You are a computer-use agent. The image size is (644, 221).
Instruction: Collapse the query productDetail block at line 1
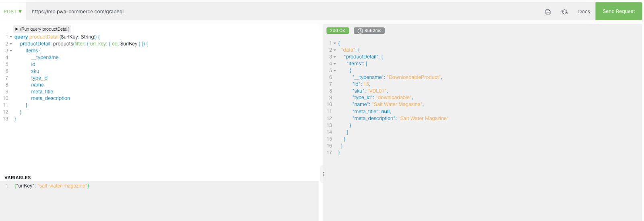(11, 37)
